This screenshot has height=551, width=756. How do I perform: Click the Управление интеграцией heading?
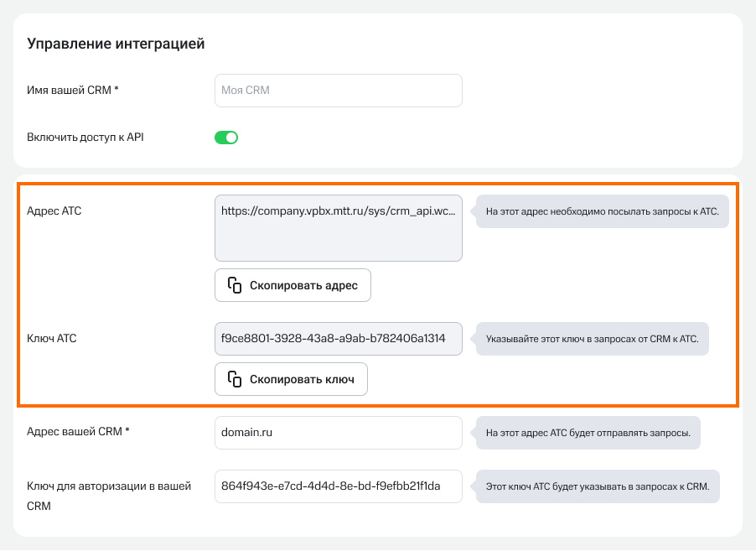click(x=116, y=44)
